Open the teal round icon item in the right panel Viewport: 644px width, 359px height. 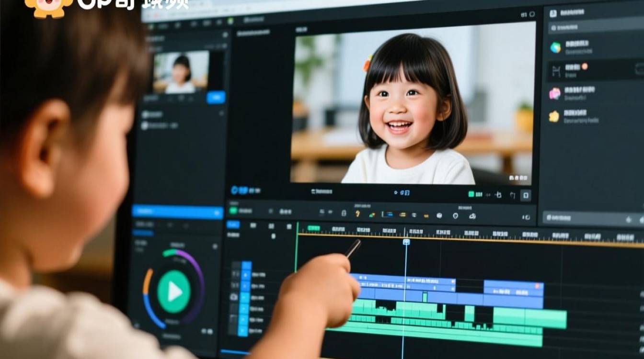click(555, 48)
